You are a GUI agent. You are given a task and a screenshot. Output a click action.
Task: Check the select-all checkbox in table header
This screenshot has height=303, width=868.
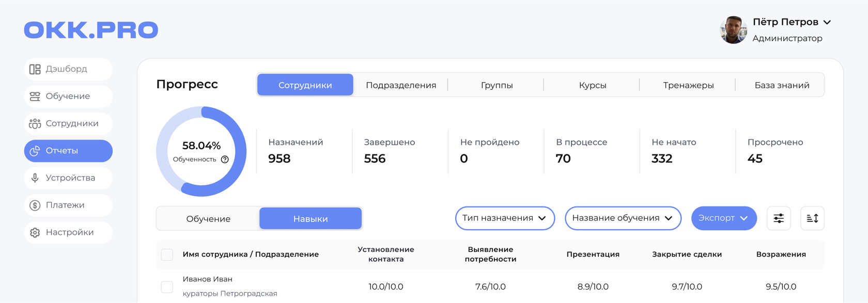point(167,254)
